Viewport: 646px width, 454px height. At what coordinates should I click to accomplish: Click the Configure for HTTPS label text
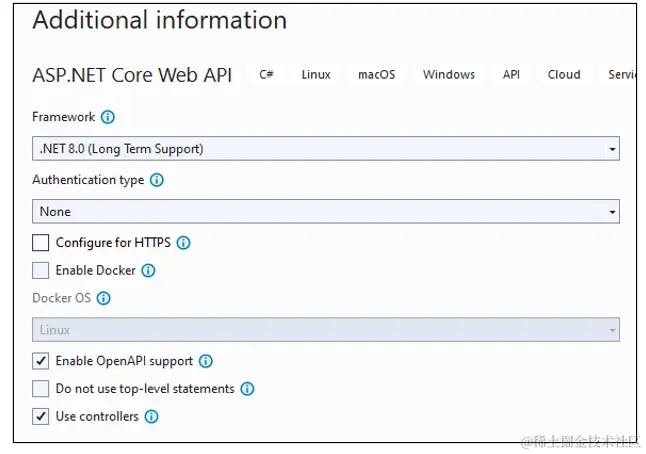113,243
